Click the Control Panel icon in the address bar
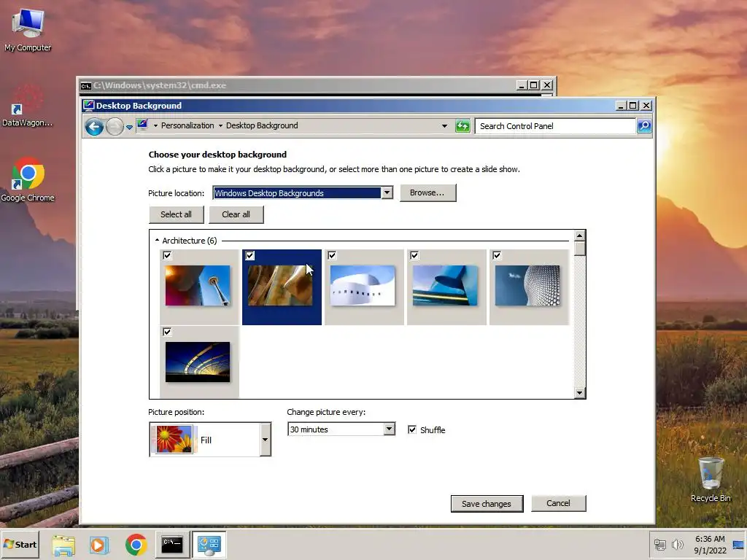The height and width of the screenshot is (560, 747). click(x=142, y=125)
